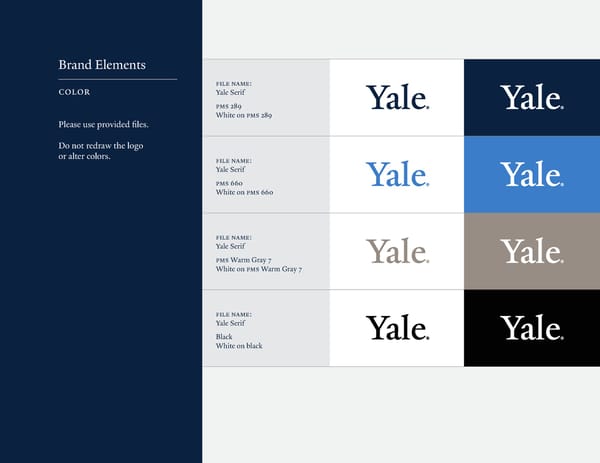Select the white Yale logo on black background
This screenshot has height=463, width=600.
pyautogui.click(x=531, y=327)
